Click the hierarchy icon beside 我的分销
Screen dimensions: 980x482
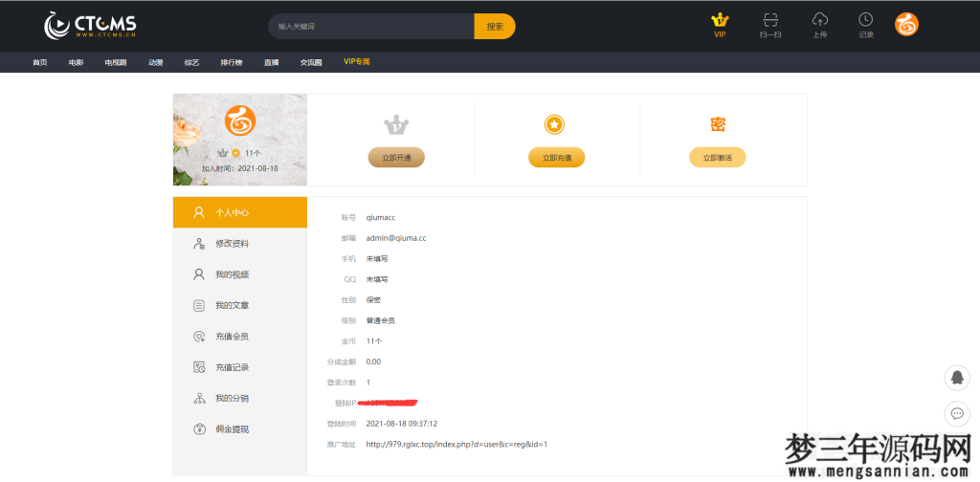tap(199, 399)
